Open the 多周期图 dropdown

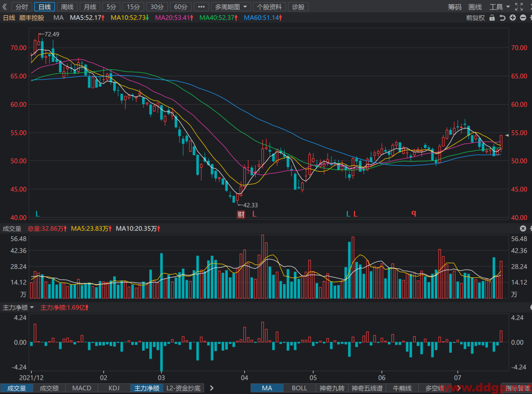point(231,7)
